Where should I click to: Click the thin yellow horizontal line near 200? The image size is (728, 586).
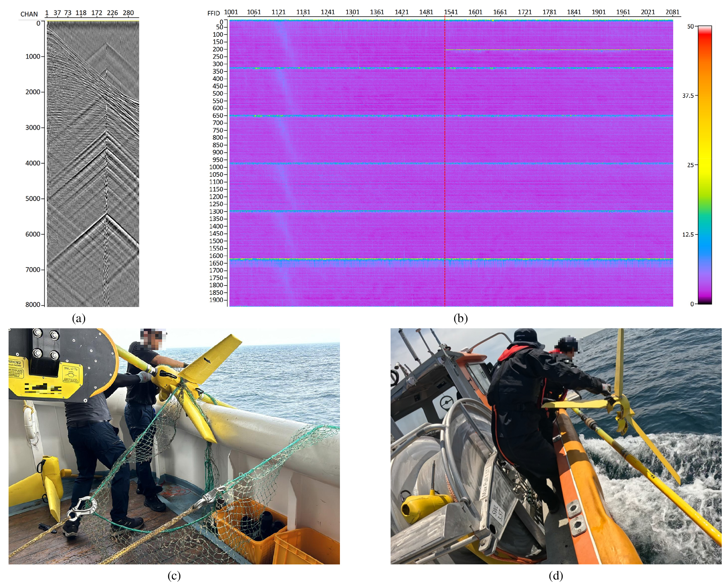557,50
